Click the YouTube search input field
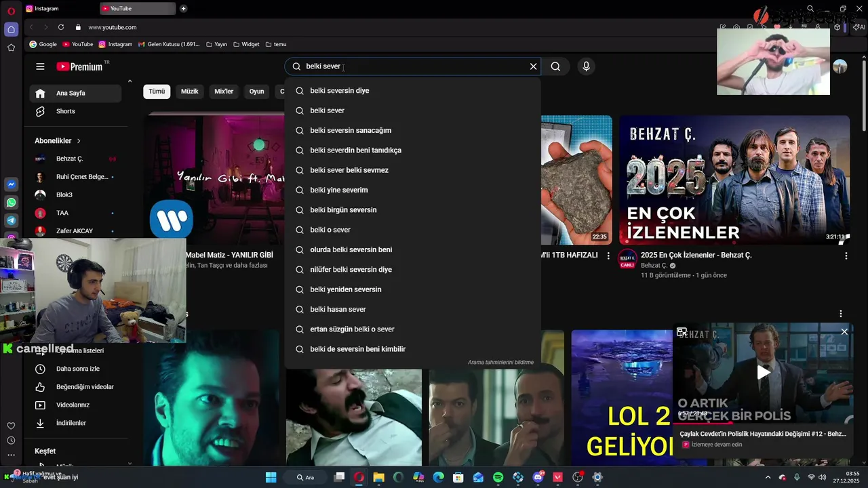 click(x=413, y=66)
